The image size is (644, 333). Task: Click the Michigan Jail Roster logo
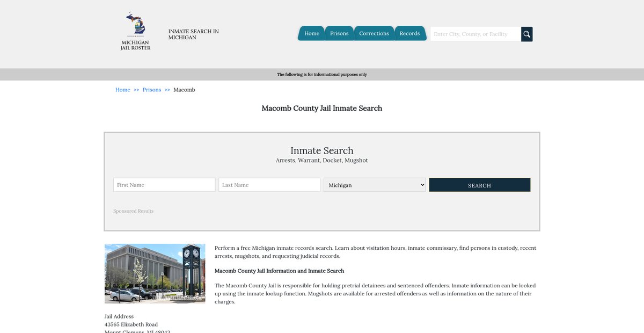[x=135, y=32]
